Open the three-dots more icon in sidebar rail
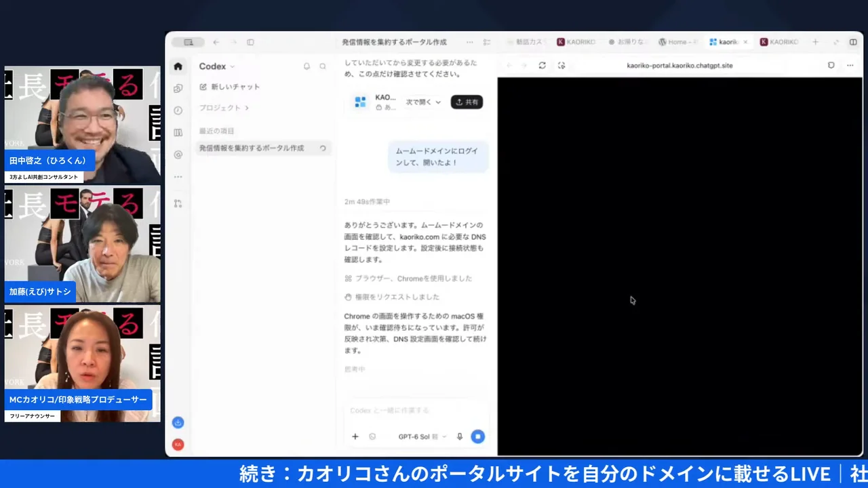The width and height of the screenshot is (868, 488). [178, 177]
